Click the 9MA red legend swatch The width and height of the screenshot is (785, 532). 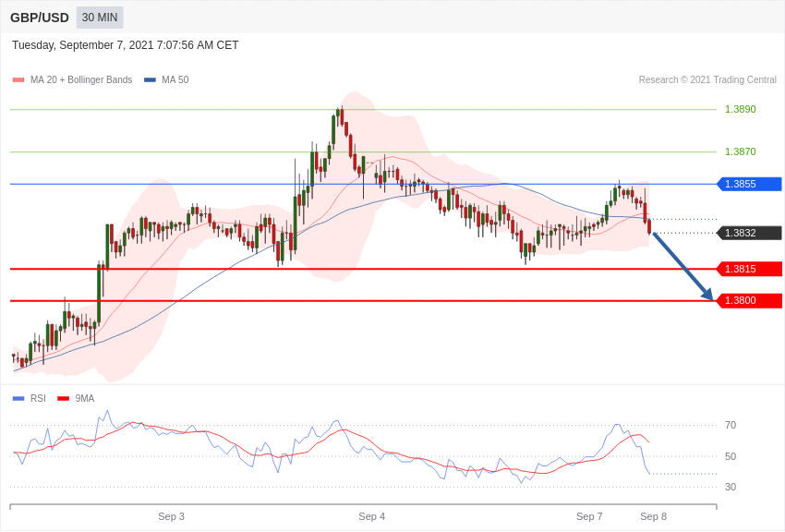(63, 398)
